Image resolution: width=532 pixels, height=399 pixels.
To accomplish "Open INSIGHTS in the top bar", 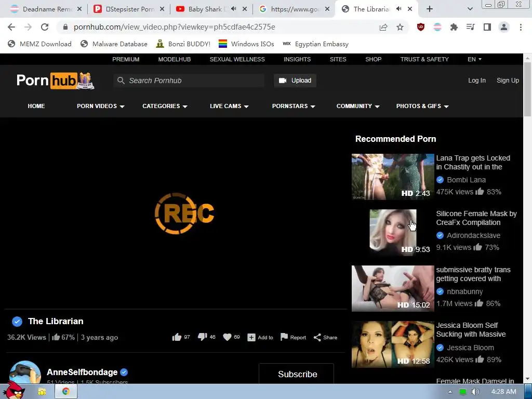I will pos(297,59).
